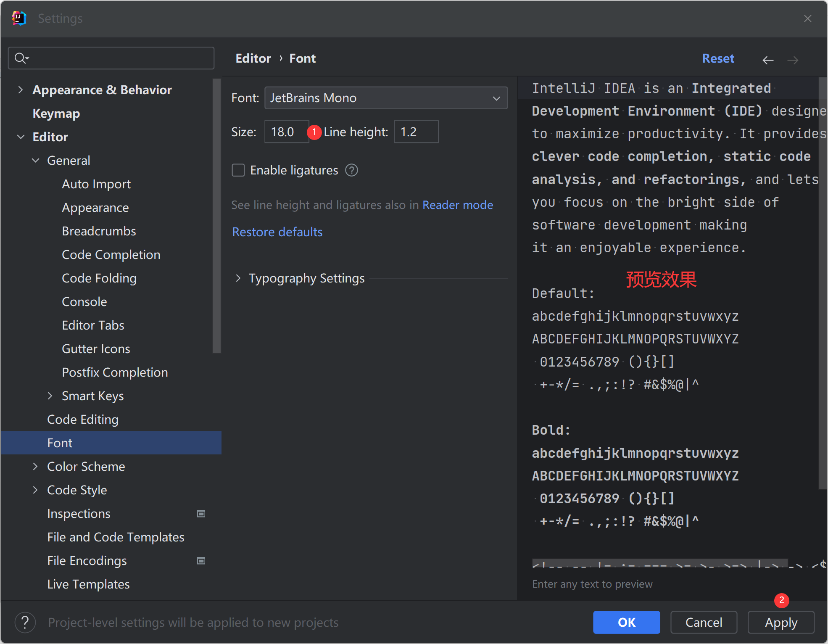Image resolution: width=828 pixels, height=644 pixels.
Task: Click the project-level icon beside Inspections
Action: (x=201, y=514)
